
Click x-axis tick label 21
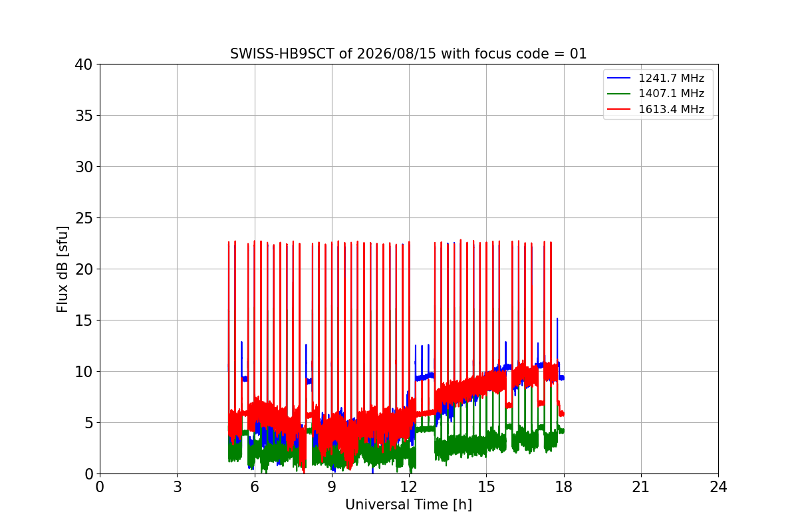tap(641, 487)
